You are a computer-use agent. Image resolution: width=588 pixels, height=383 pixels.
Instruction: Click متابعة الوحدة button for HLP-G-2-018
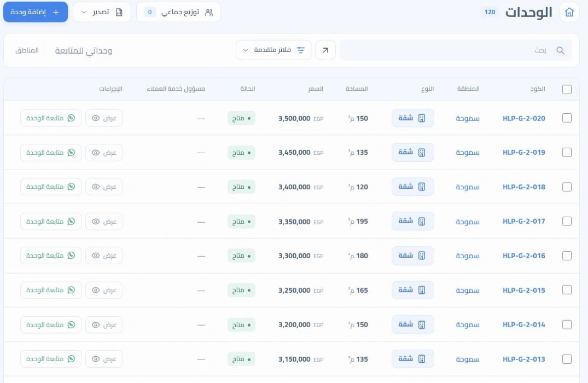pyautogui.click(x=51, y=187)
